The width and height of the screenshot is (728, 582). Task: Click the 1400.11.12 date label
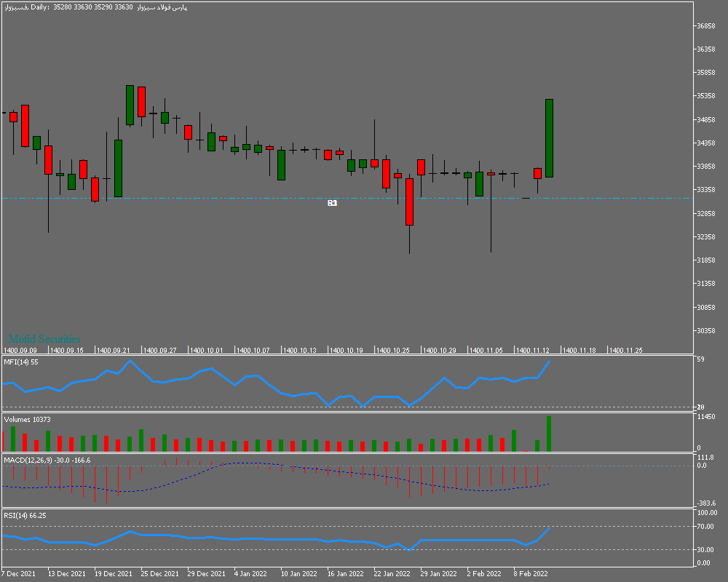[x=533, y=351]
